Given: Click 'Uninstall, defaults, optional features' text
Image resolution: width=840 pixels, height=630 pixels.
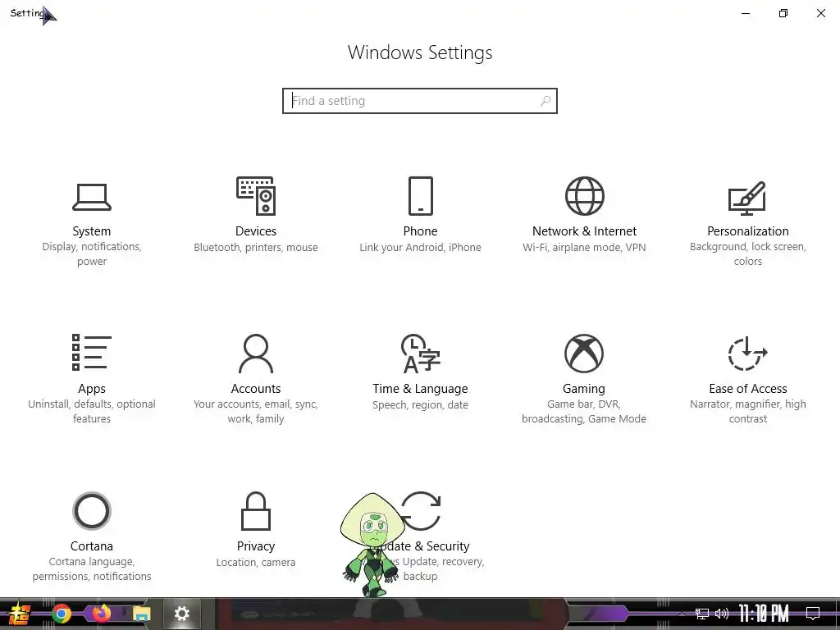Looking at the screenshot, I should click(92, 411).
